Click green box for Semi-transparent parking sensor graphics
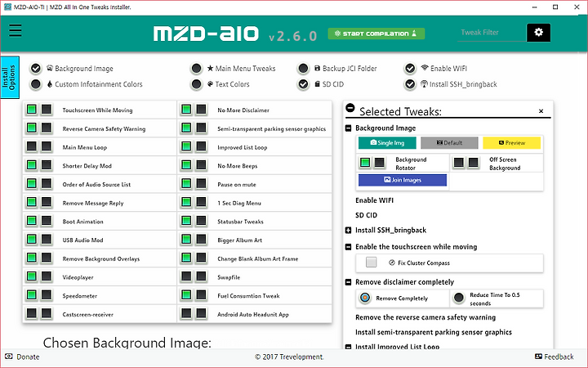This screenshot has height=368, width=588. (x=186, y=128)
